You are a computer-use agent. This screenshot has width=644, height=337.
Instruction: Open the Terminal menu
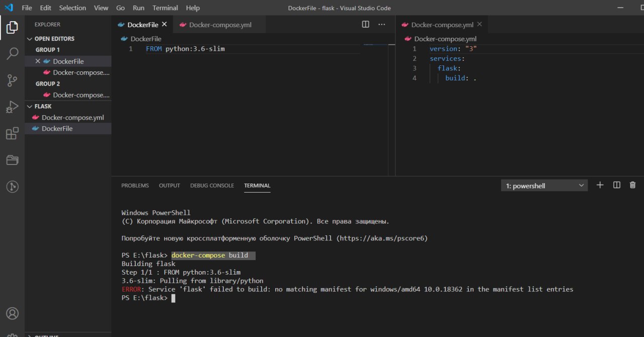(x=165, y=8)
